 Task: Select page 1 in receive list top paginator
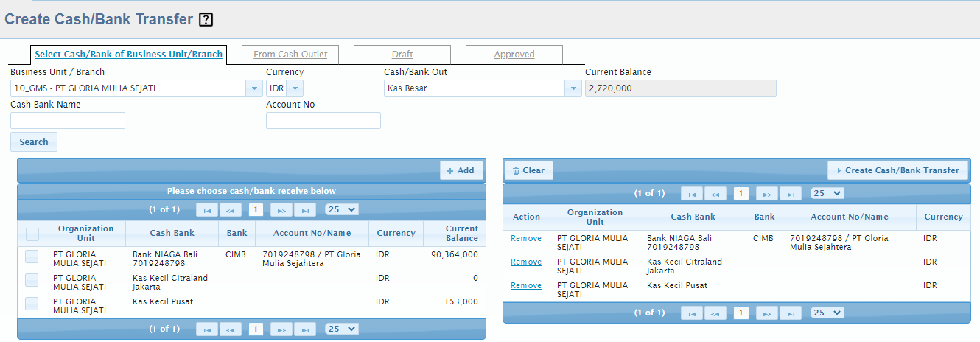pyautogui.click(x=256, y=210)
